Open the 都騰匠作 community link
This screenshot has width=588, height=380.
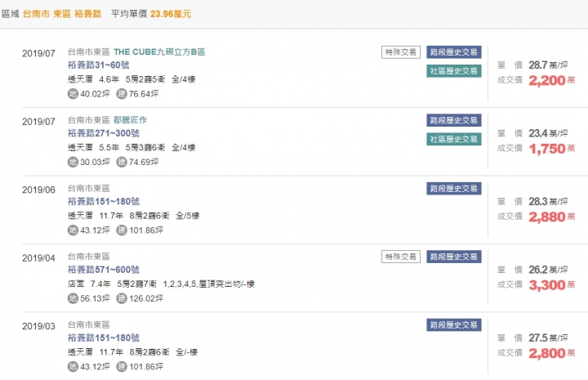click(x=131, y=120)
